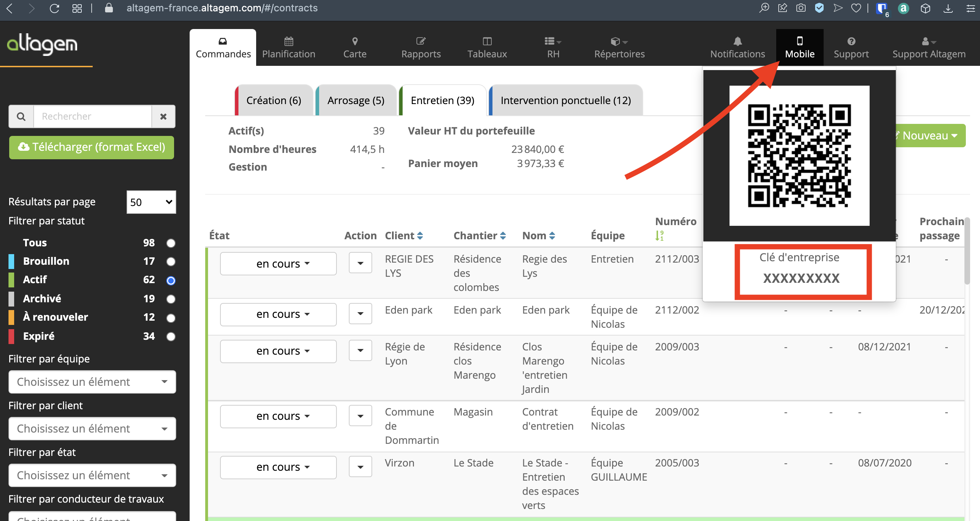Open Filtrer par état dropdown
Viewport: 980px width, 521px height.
pyautogui.click(x=92, y=475)
